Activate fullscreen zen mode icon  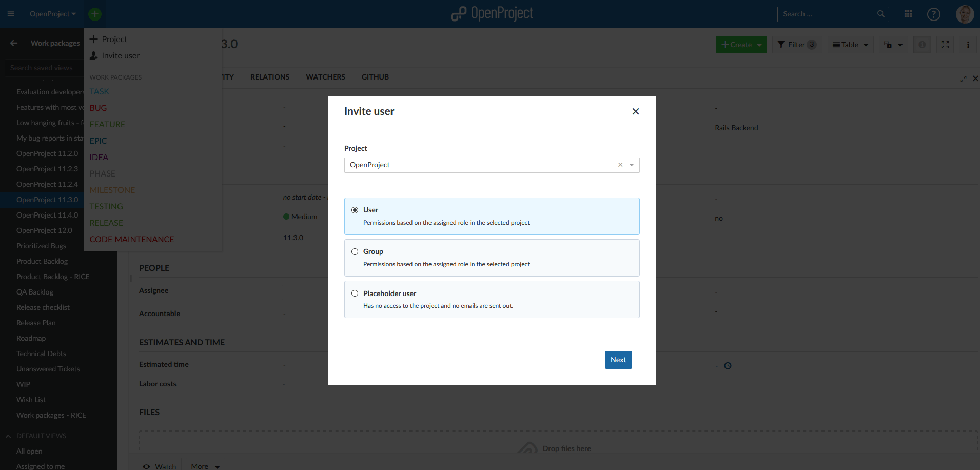pyautogui.click(x=945, y=45)
